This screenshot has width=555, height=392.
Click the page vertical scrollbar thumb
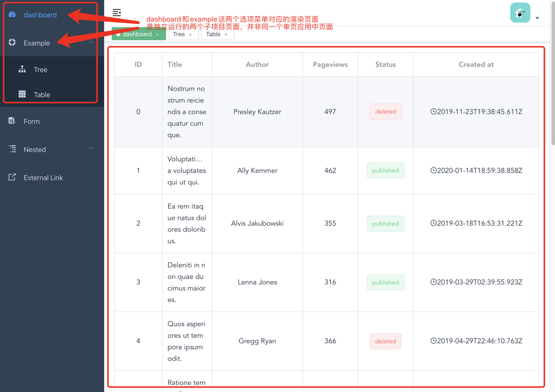pos(552,73)
